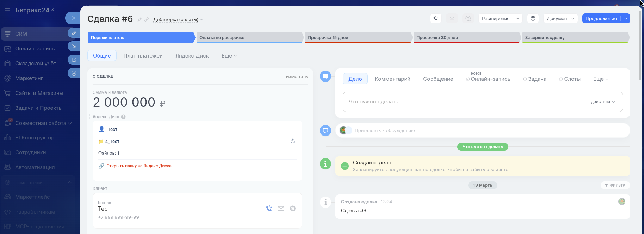The image size is (644, 234).
Task: Open settings gear icon in deal header
Action: 533,18
